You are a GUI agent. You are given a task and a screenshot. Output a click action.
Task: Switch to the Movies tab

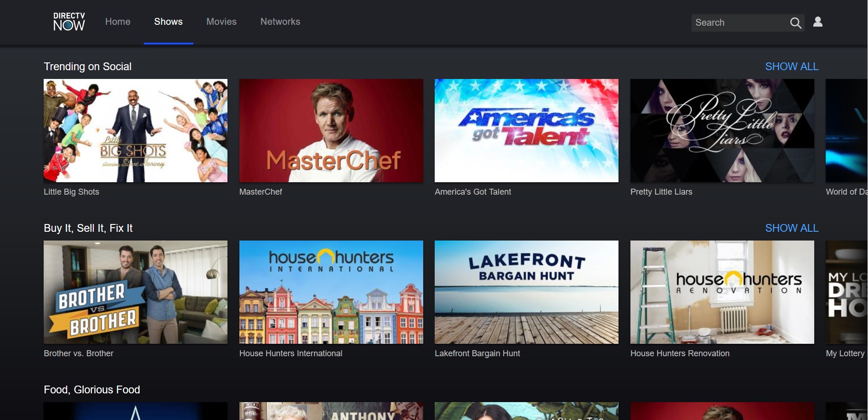pos(221,22)
